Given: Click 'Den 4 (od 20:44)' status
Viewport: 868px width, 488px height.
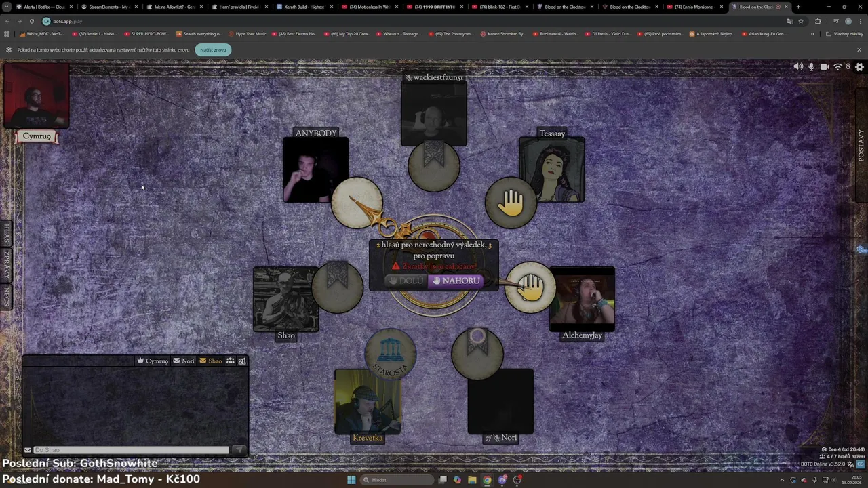Looking at the screenshot, I should pyautogui.click(x=843, y=449).
